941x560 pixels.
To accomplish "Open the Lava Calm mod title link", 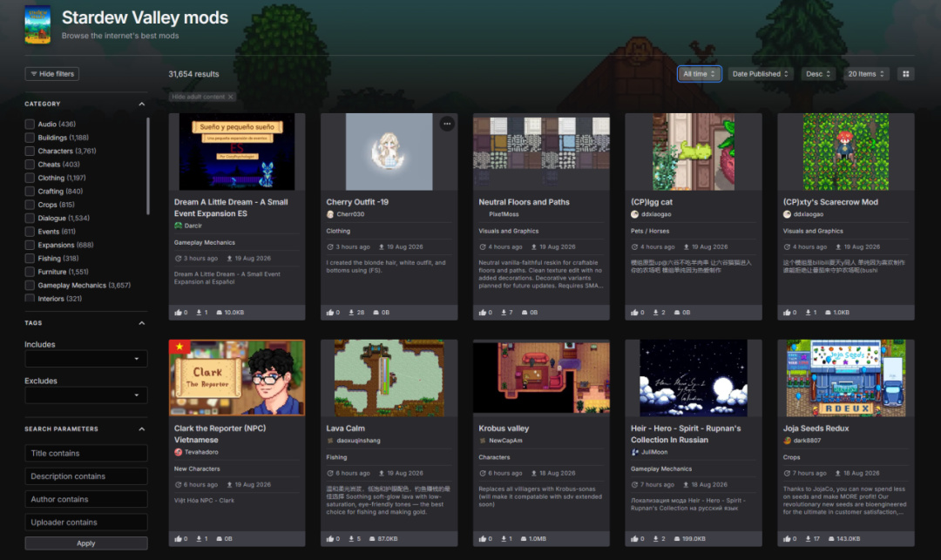I will coord(345,428).
